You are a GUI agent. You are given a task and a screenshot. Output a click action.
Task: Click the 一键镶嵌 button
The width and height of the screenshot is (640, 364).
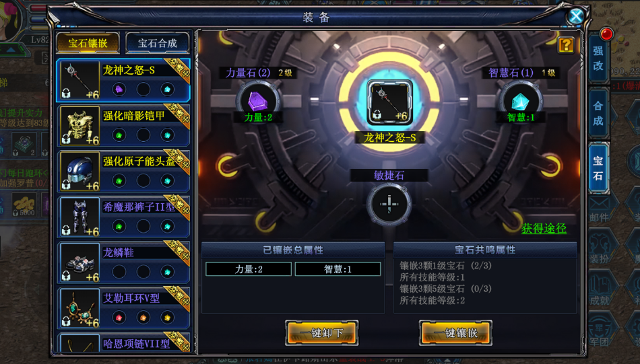455,332
